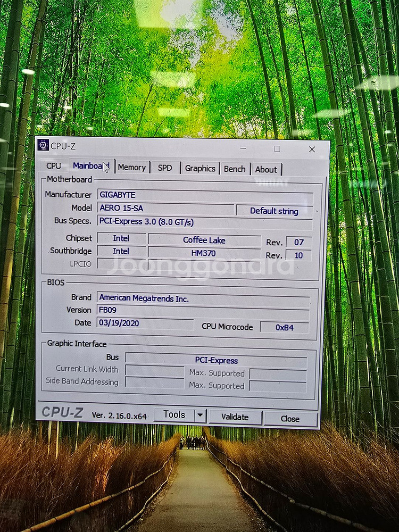Click the Tools button
Viewport: 399px width, 532px height.
pyautogui.click(x=174, y=414)
